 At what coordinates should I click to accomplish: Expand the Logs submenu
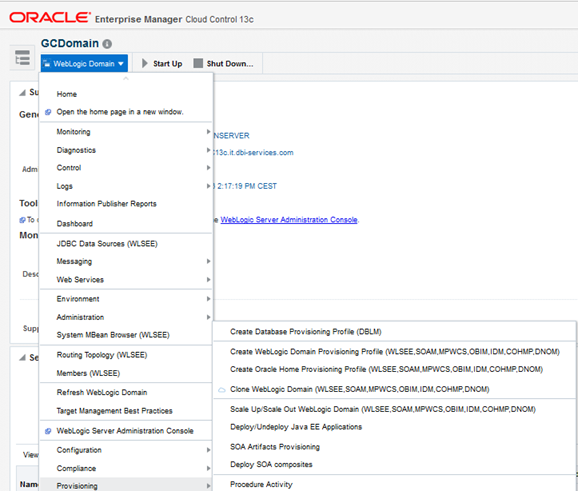pyautogui.click(x=126, y=186)
